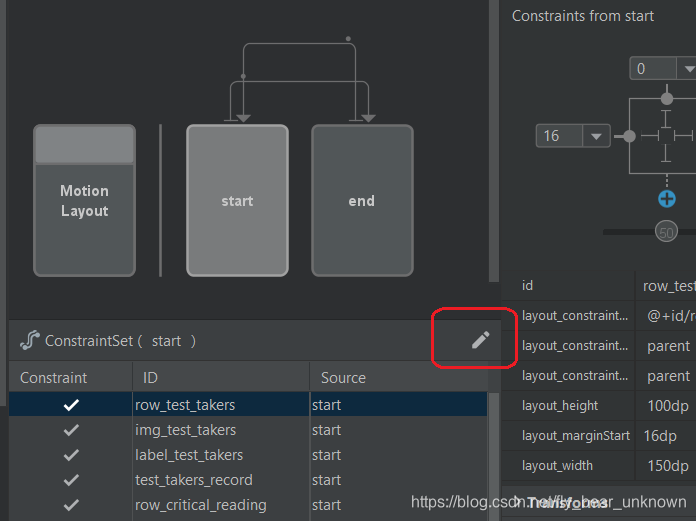Click the top constraint anchor dot
696x521 pixels.
pos(666,99)
